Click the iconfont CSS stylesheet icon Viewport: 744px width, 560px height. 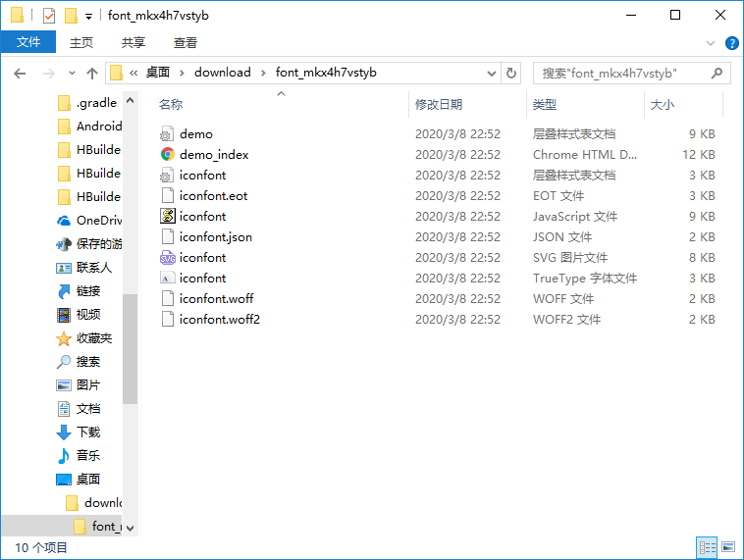[x=167, y=176]
